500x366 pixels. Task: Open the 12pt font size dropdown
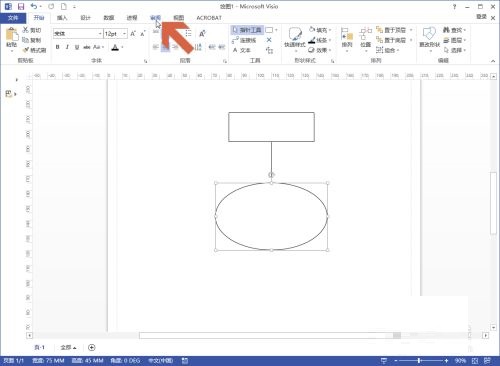[x=124, y=34]
